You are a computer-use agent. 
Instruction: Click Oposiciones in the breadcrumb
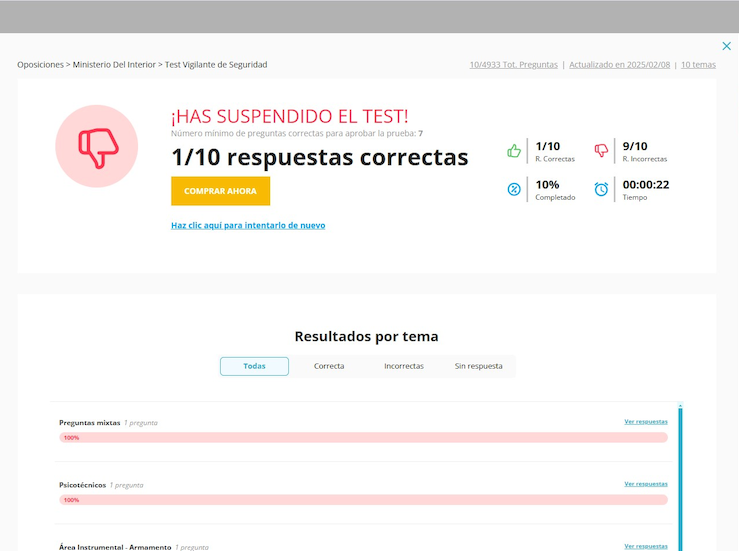click(x=40, y=65)
